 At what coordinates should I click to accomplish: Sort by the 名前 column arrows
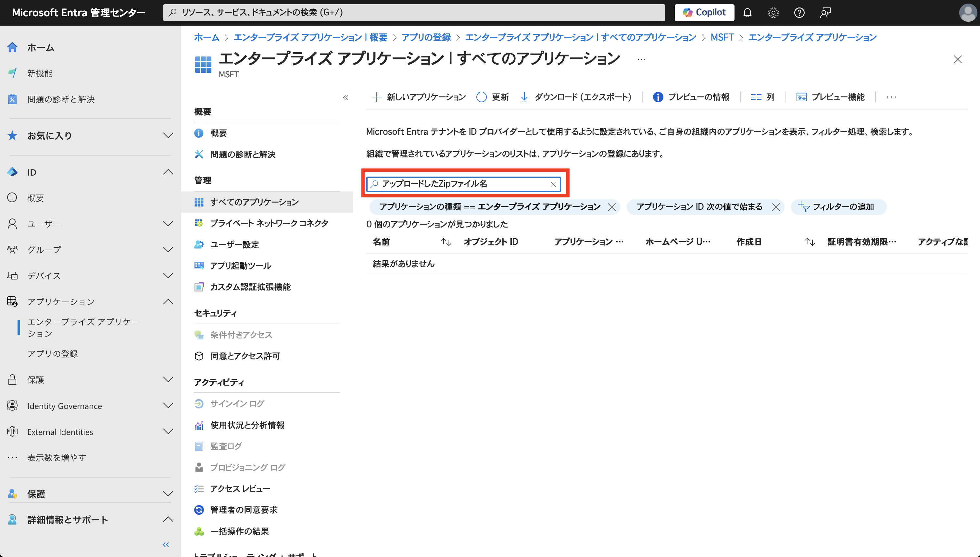[x=446, y=242]
